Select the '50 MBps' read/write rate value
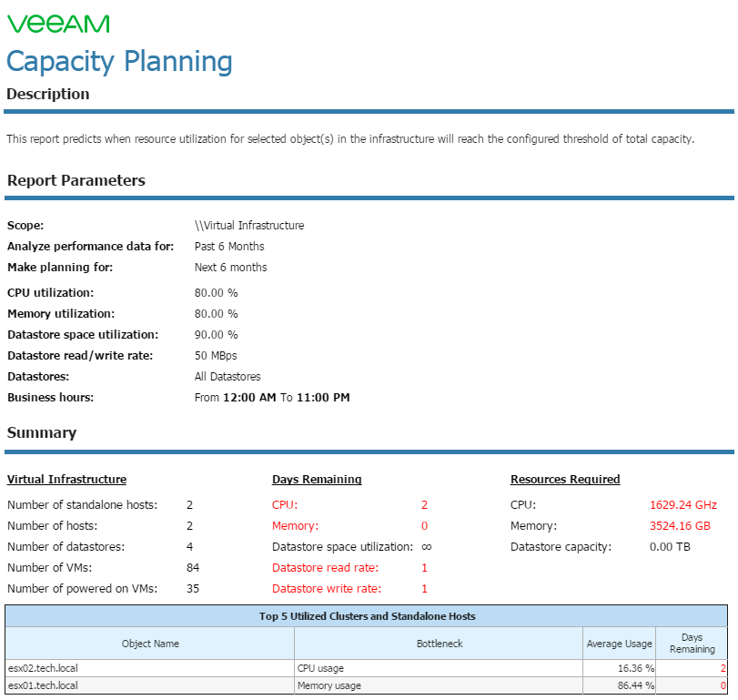 tap(216, 355)
